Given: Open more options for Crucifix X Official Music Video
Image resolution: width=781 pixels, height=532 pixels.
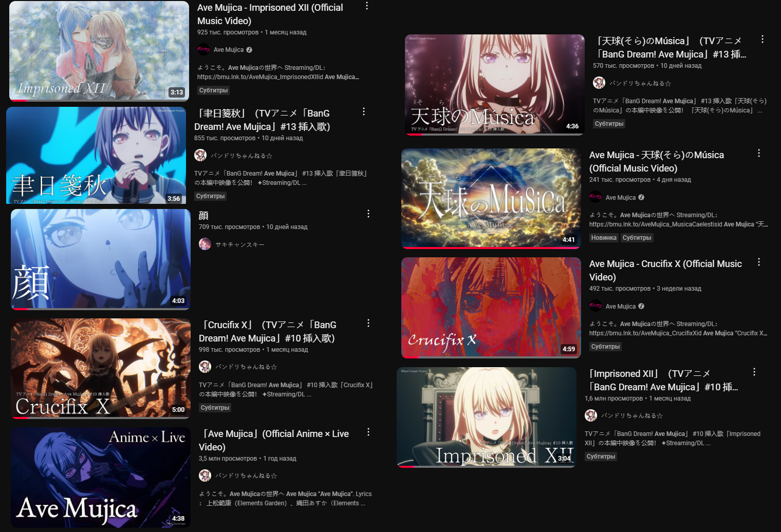Looking at the screenshot, I should (x=759, y=262).
